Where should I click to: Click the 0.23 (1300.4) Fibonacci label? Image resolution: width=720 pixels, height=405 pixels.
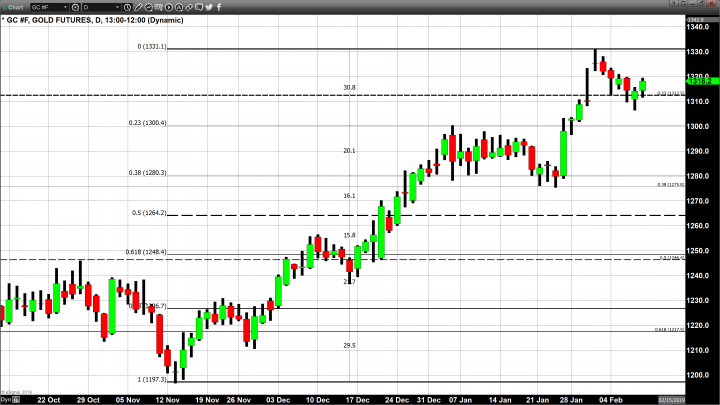147,123
